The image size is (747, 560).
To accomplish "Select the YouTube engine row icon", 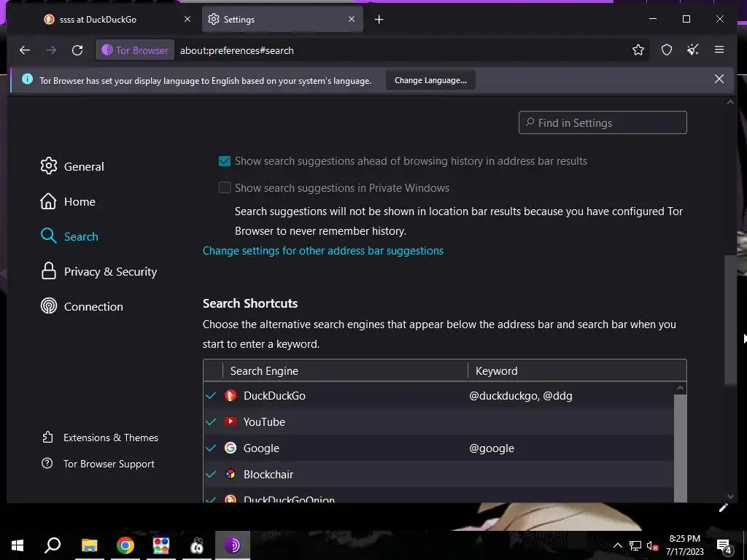I will tap(231, 421).
